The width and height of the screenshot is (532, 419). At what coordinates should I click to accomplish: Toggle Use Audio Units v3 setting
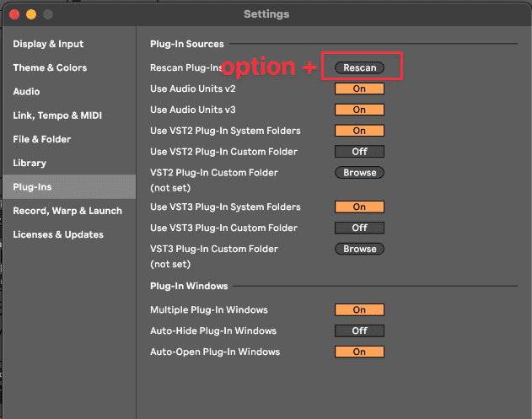pyautogui.click(x=359, y=110)
